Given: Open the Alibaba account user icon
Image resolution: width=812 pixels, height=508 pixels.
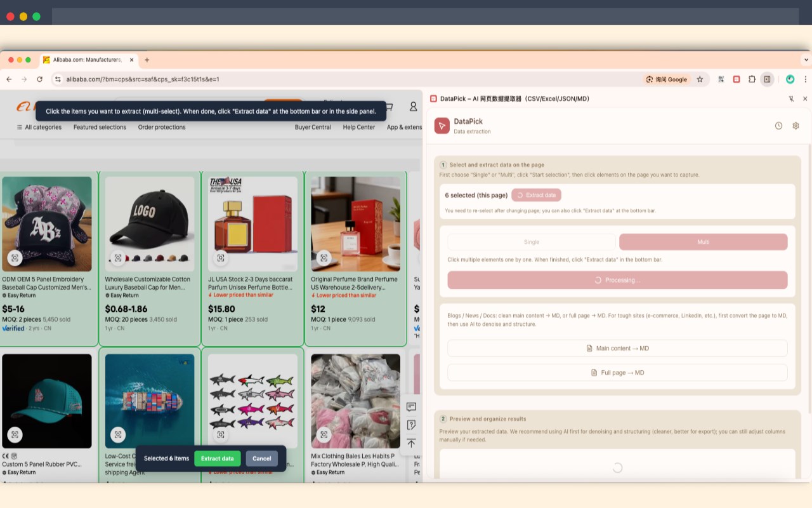Looking at the screenshot, I should [413, 107].
